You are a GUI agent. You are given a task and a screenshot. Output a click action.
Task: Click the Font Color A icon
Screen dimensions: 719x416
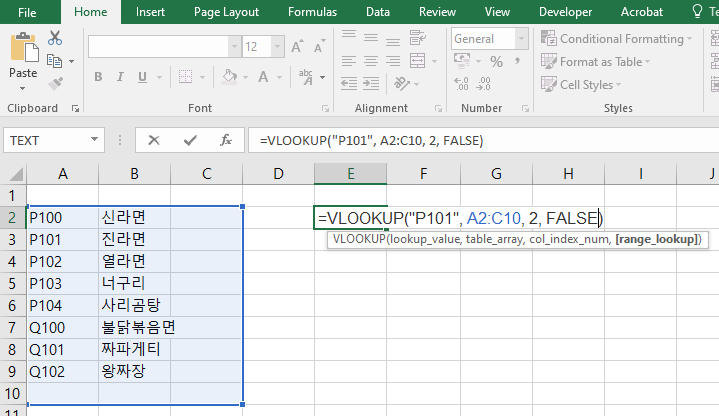(263, 77)
